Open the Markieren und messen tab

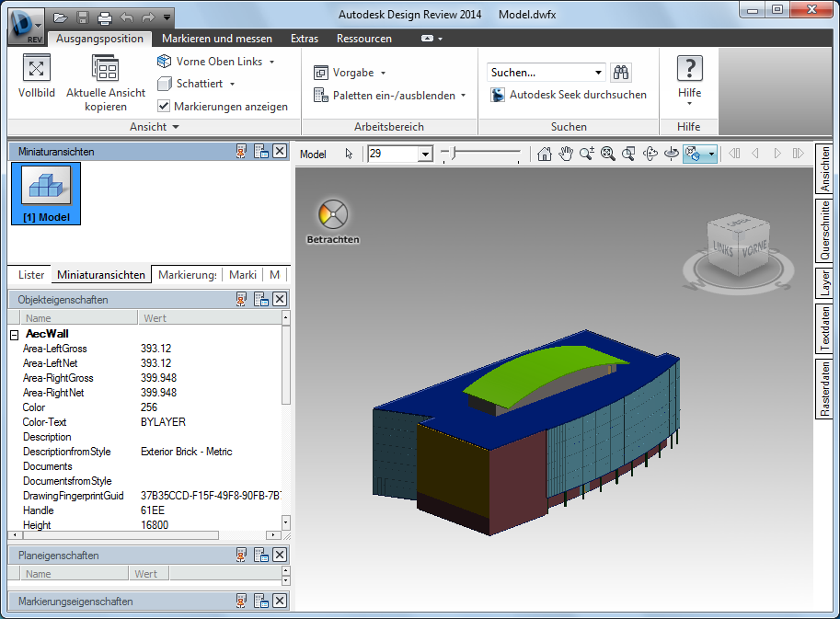pyautogui.click(x=217, y=39)
